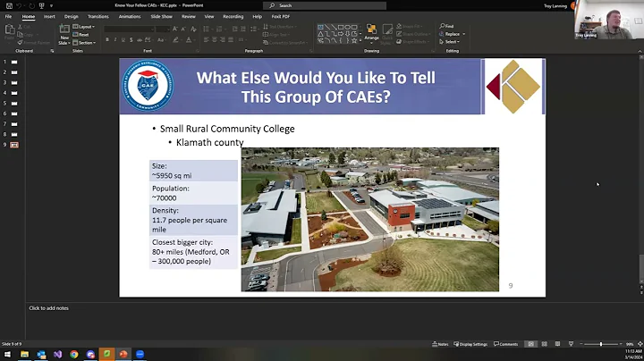Fit slide to current window icon
Viewport: 644px width, 361px height.
point(640,344)
